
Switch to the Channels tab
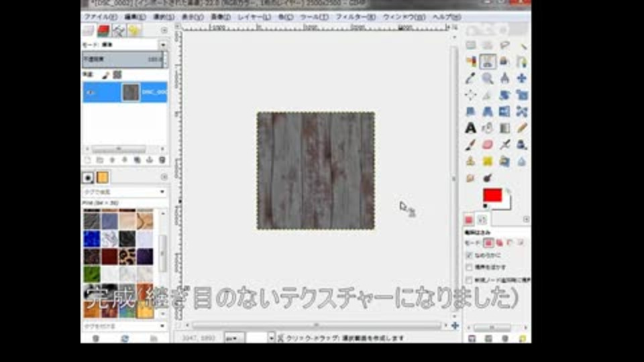pos(103,30)
